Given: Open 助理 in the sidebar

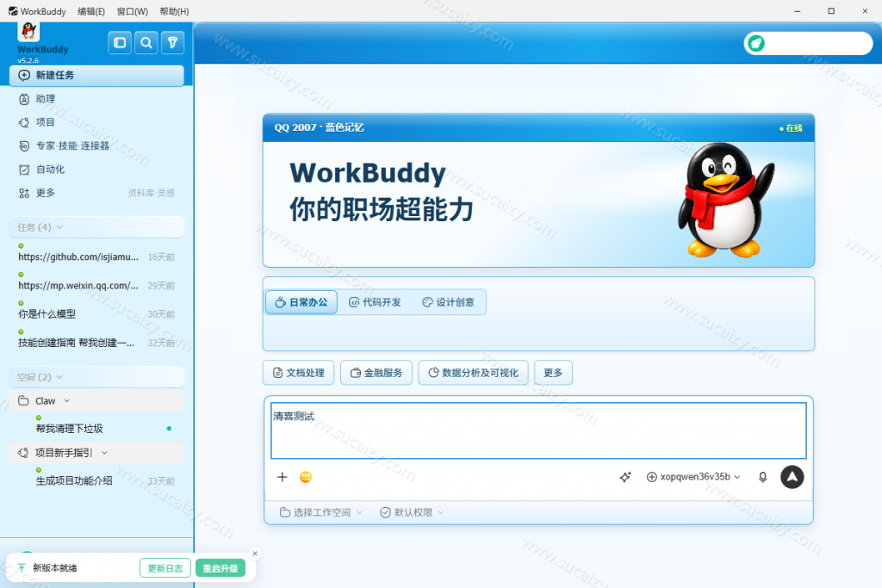Looking at the screenshot, I should click(96, 99).
